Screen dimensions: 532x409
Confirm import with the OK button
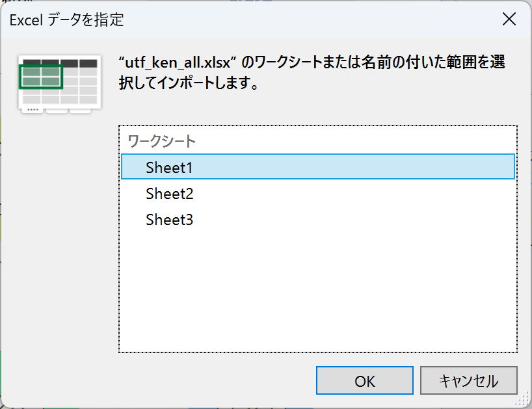pos(364,380)
